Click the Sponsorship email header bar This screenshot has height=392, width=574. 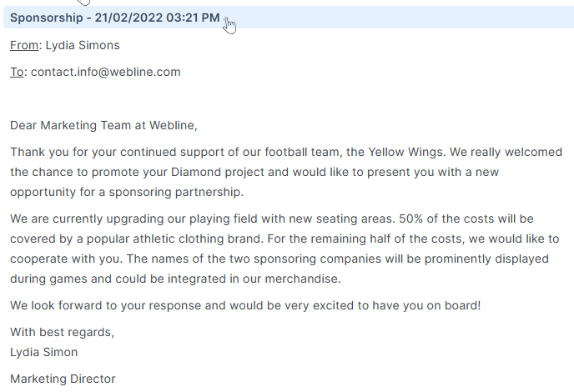[289, 18]
